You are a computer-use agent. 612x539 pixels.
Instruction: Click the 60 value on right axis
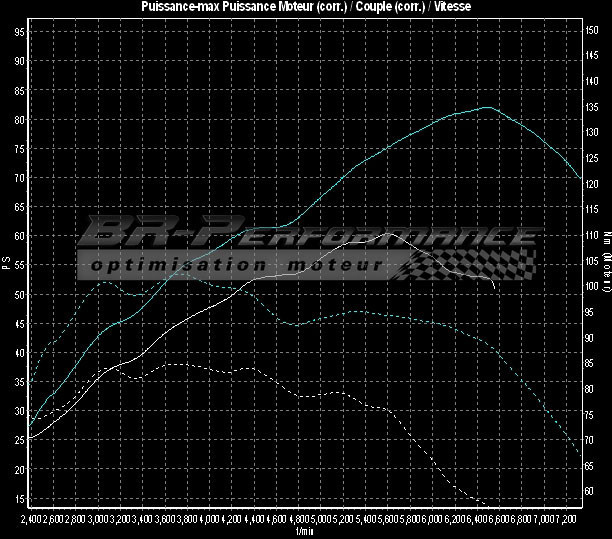pos(590,491)
